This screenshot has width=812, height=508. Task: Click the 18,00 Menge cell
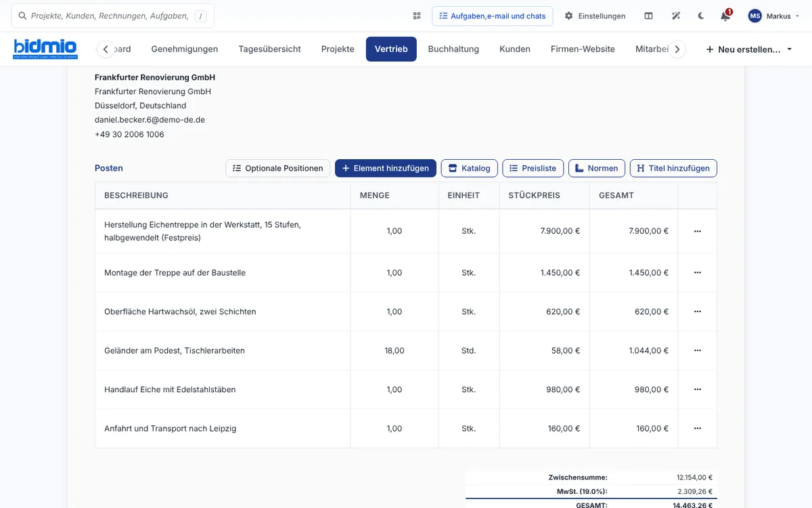coord(394,351)
